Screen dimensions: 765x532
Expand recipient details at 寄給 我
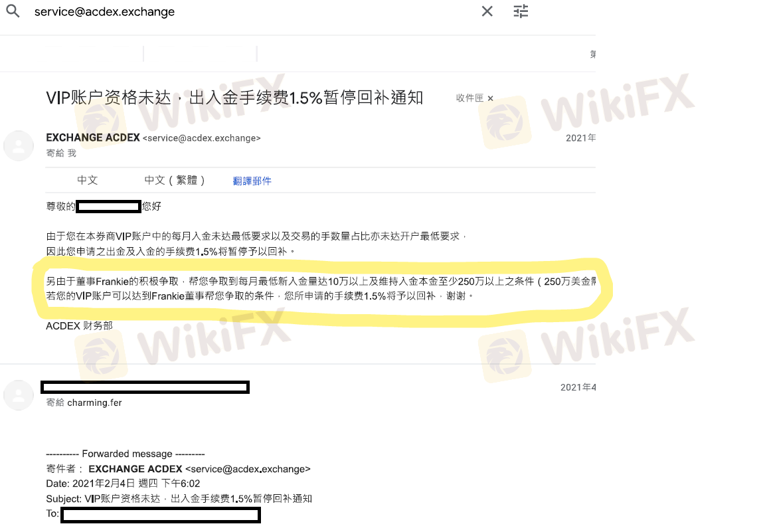point(61,153)
